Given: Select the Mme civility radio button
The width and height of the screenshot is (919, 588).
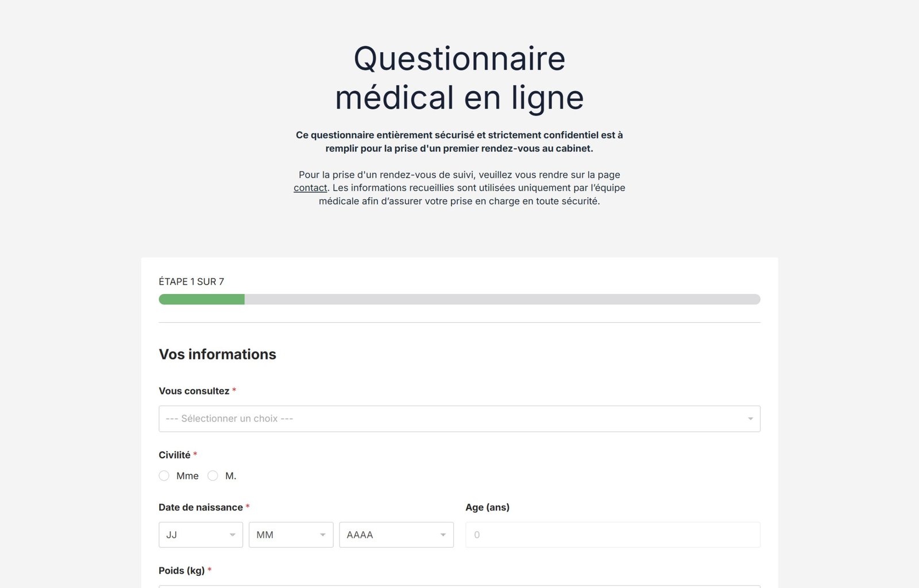Looking at the screenshot, I should click(164, 475).
